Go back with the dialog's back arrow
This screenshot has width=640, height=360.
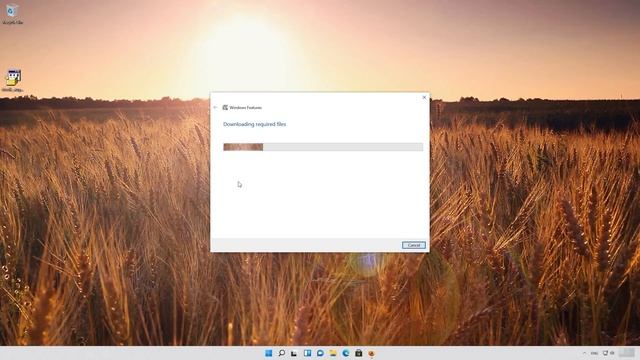[216, 107]
